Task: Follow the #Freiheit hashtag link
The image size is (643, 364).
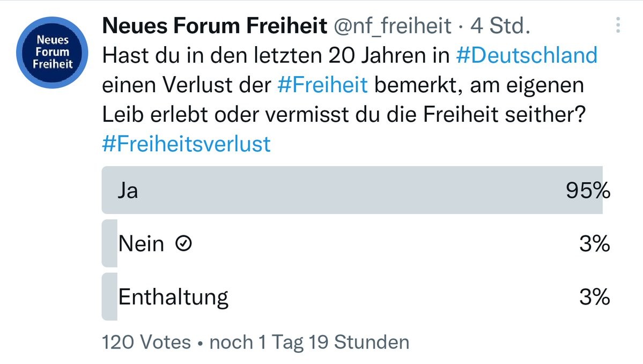Action: 323,85
